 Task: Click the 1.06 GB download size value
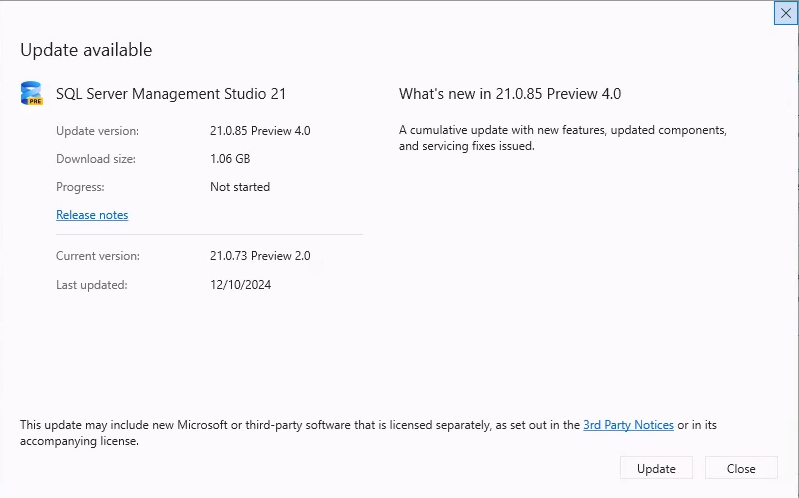[230, 159]
